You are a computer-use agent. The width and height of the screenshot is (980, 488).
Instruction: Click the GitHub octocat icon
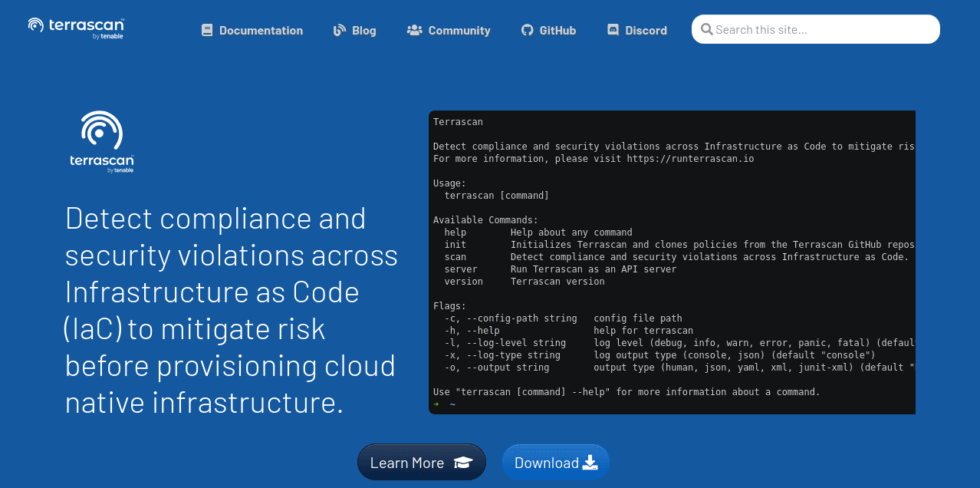(527, 30)
